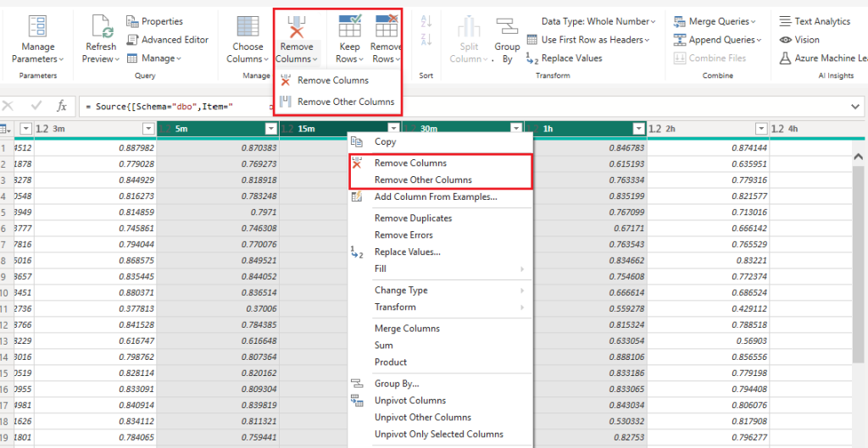Click the Choose Columns icon
The height and width of the screenshot is (448, 868).
tap(248, 26)
